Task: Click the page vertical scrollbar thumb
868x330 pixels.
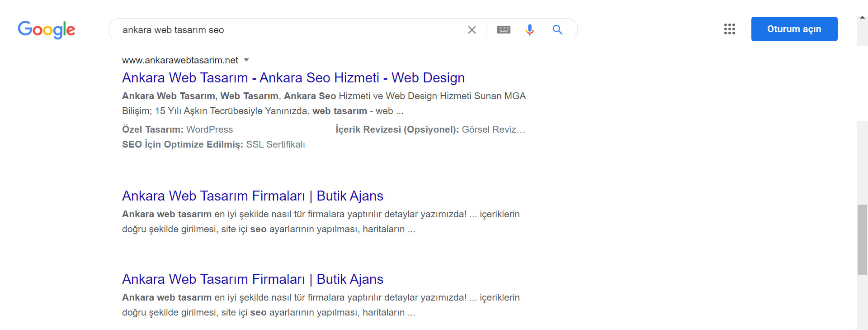Action: tap(862, 240)
